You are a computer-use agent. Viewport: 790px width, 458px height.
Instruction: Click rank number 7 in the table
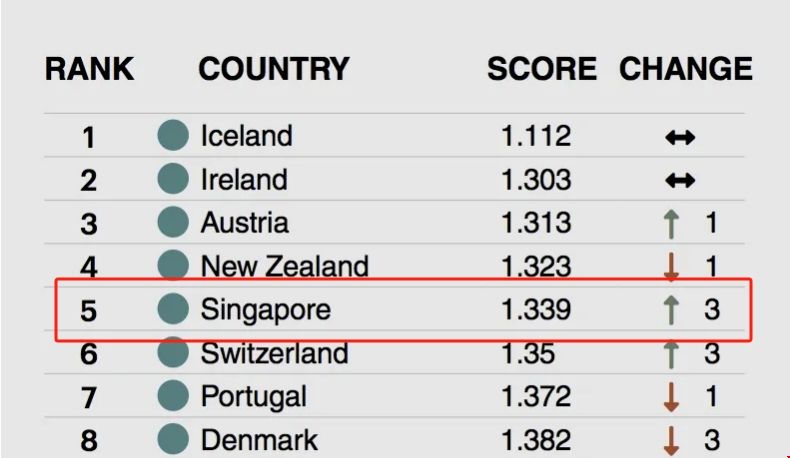pyautogui.click(x=89, y=397)
